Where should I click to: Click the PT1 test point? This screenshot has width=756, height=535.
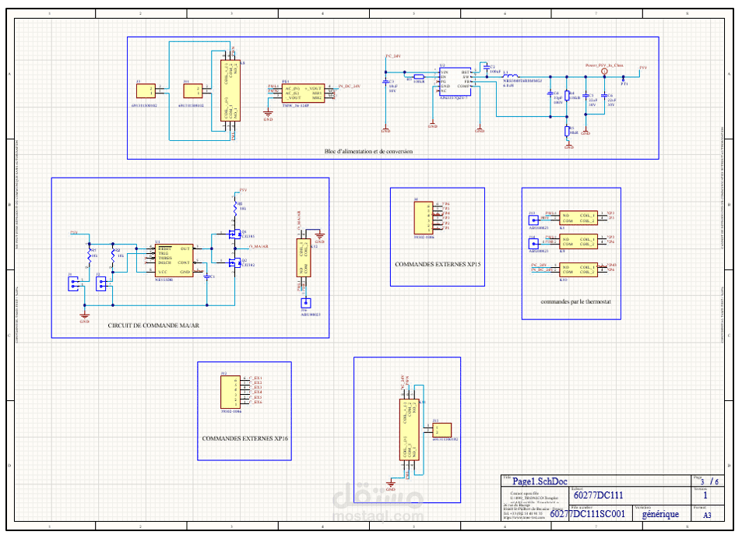click(x=624, y=79)
